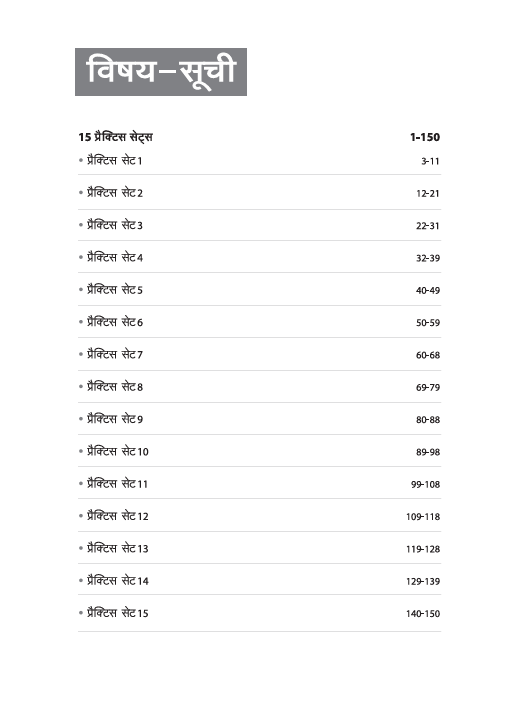
Task: Click page numbers 140-150
Action: (x=423, y=614)
